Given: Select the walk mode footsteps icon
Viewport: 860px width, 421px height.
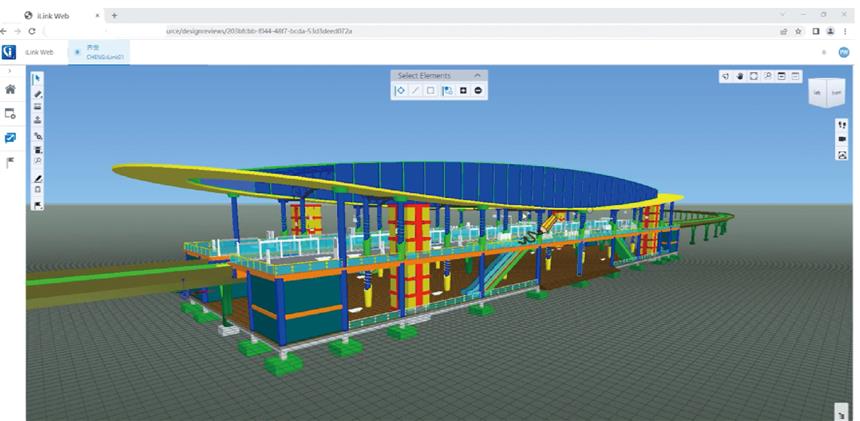Looking at the screenshot, I should tap(842, 125).
